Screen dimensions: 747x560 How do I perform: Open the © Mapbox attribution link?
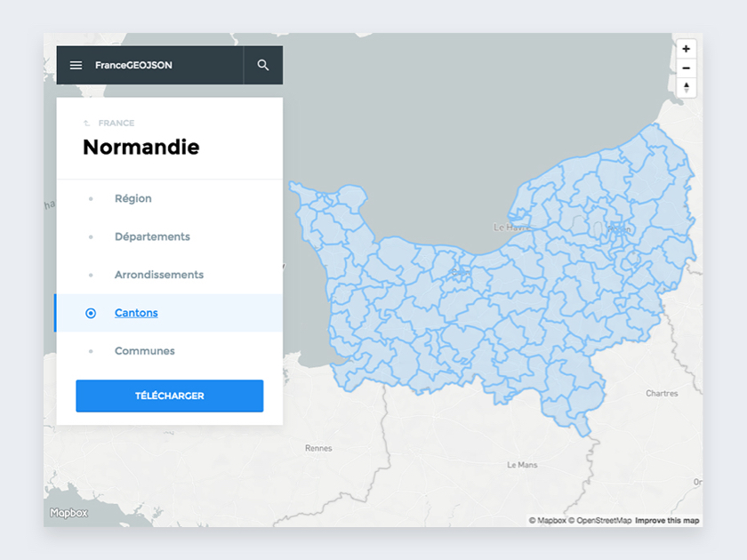(547, 521)
